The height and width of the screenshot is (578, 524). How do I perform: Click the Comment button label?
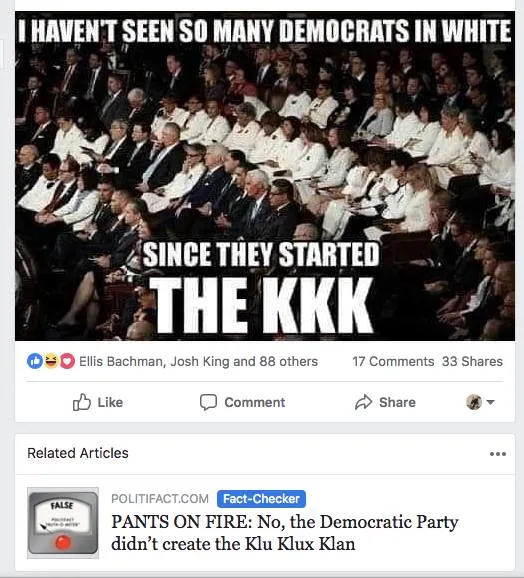(255, 402)
